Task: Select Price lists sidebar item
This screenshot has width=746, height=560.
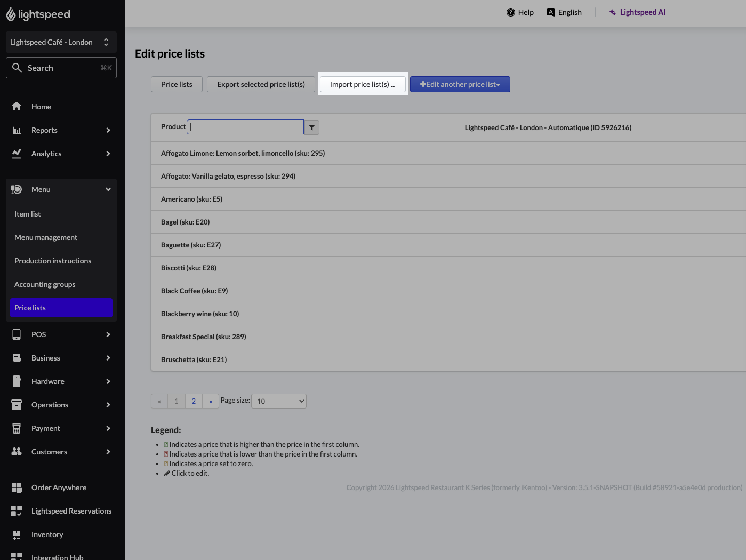Action: [x=61, y=308]
